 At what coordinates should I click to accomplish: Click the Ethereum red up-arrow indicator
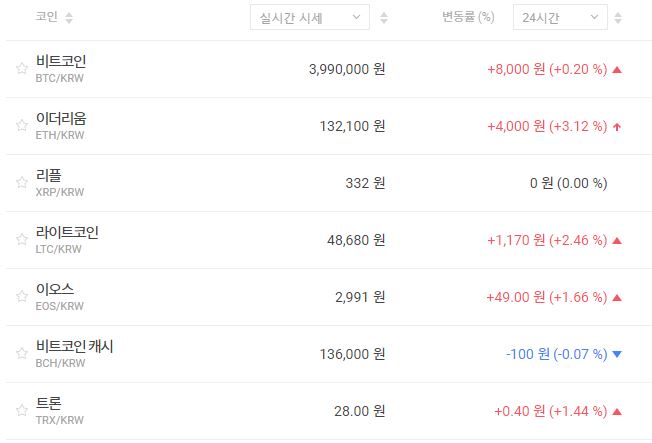point(617,127)
